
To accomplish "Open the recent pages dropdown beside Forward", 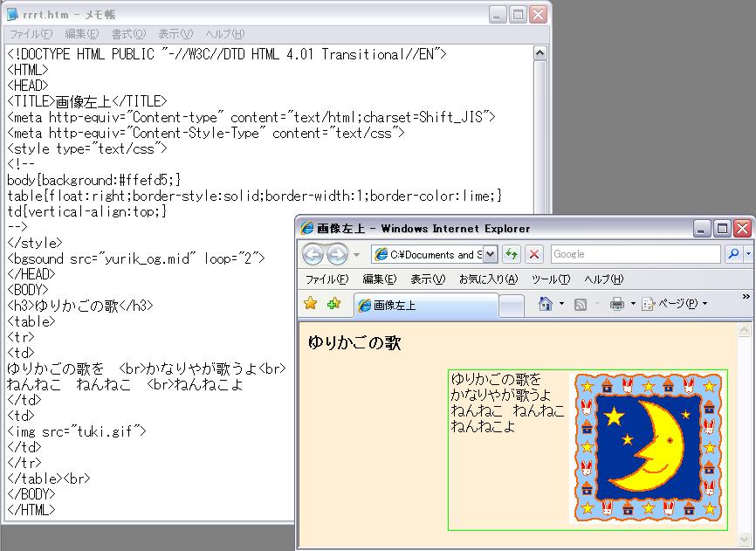I will click(x=357, y=254).
